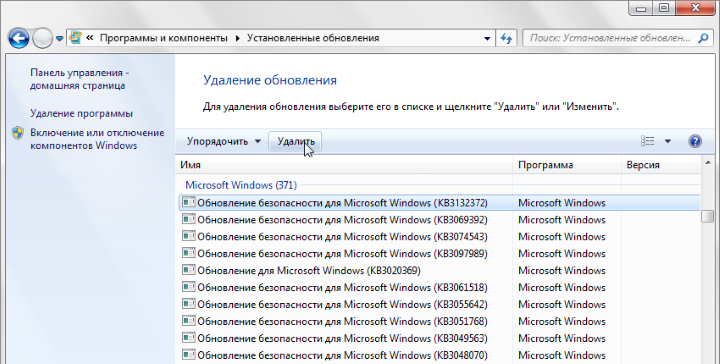Open the Упорядочить menu
The height and width of the screenshot is (364, 720).
point(224,141)
